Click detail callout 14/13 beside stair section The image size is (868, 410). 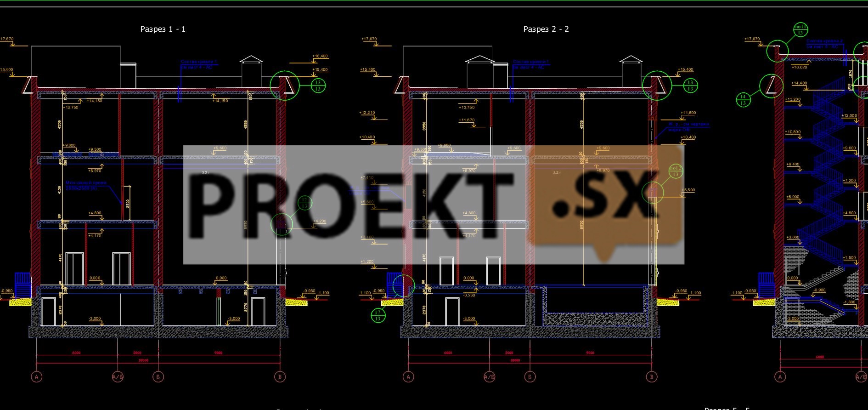pos(743,99)
